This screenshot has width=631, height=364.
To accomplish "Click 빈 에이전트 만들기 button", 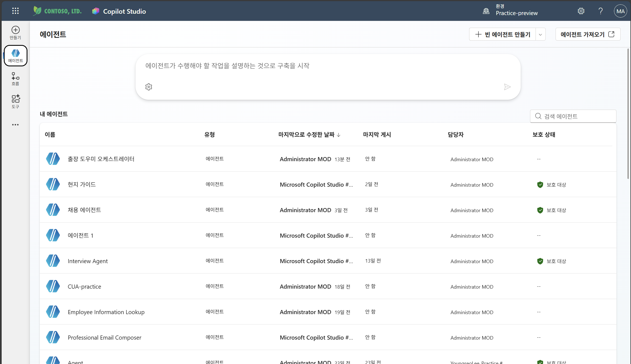I will (502, 35).
